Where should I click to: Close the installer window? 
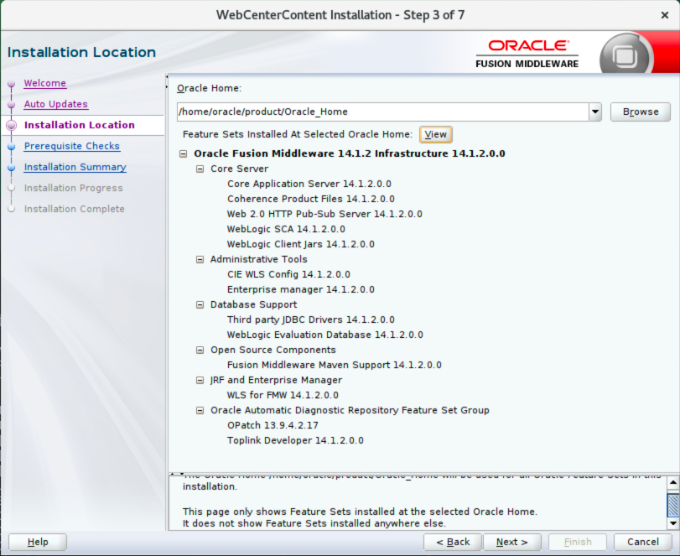pyautogui.click(x=664, y=16)
